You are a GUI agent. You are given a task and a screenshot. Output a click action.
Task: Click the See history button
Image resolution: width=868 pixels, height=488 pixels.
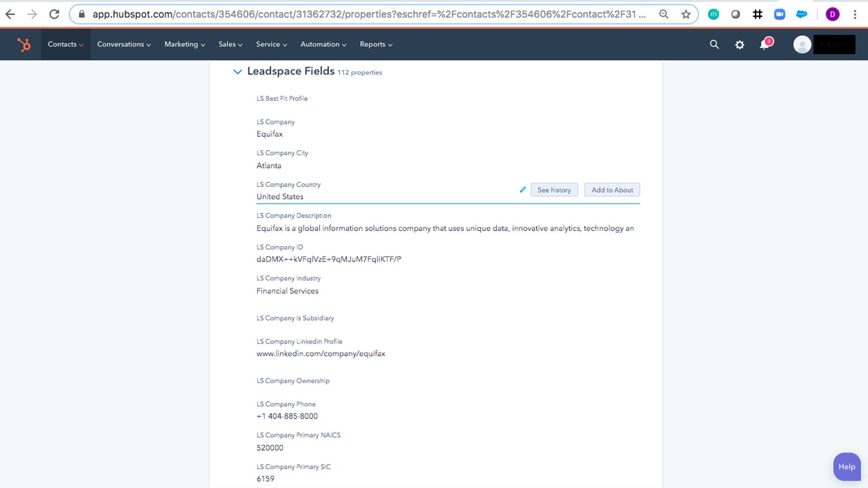(x=554, y=190)
